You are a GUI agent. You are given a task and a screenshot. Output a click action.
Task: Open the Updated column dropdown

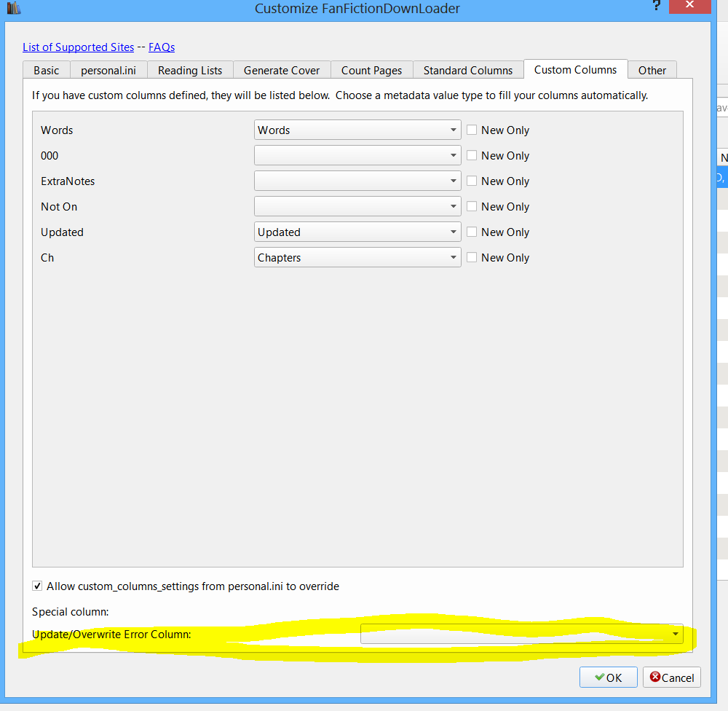pos(357,232)
